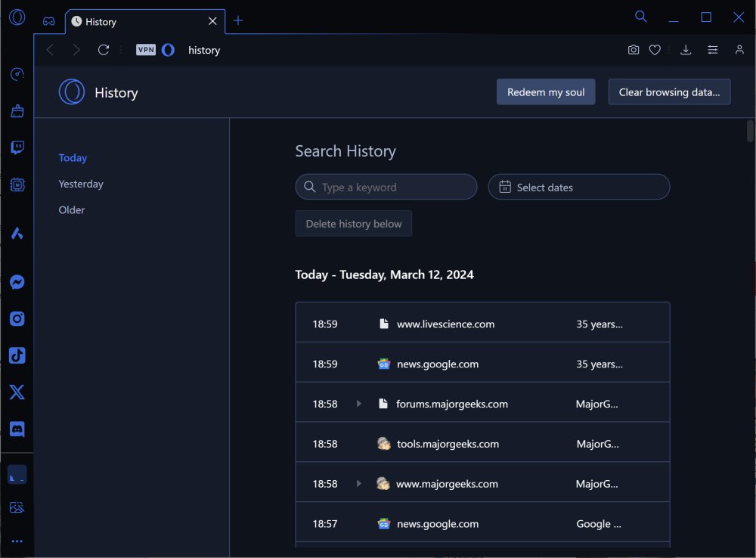Viewport: 756px width, 558px height.
Task: Open Instagram in the sidebar
Action: click(x=17, y=319)
